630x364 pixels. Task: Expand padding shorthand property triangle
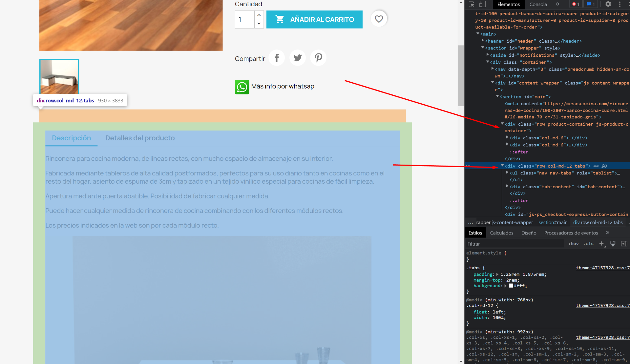click(497, 274)
